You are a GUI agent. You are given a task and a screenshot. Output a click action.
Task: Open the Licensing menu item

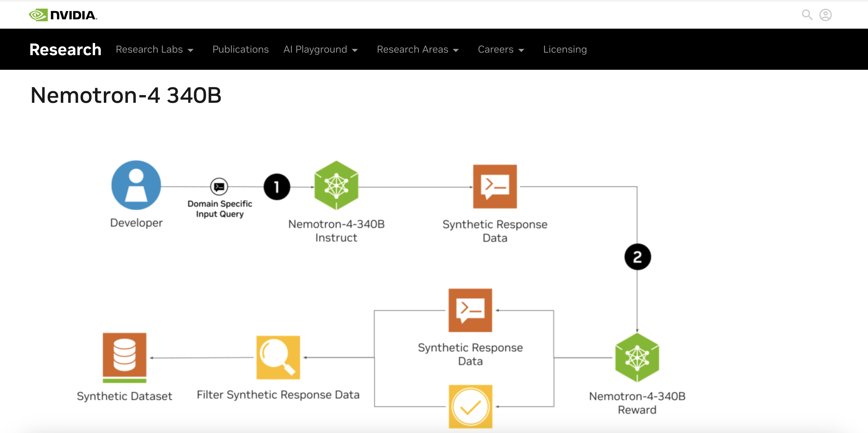click(565, 50)
